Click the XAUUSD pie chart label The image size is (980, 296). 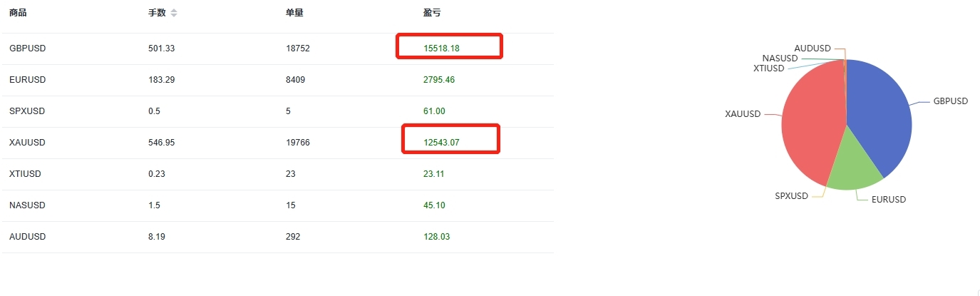click(x=743, y=114)
